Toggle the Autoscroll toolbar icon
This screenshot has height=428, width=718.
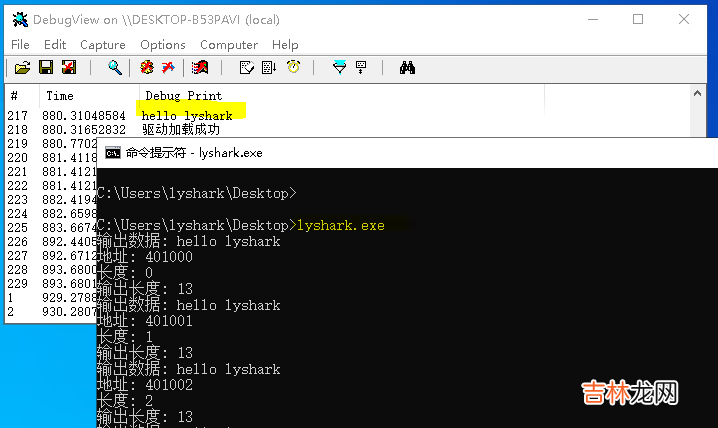coord(268,68)
